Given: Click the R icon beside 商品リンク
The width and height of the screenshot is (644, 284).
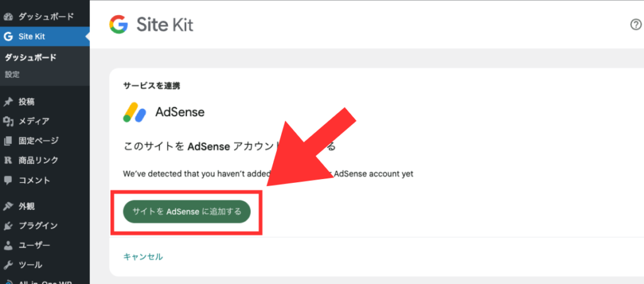Looking at the screenshot, I should point(8,160).
